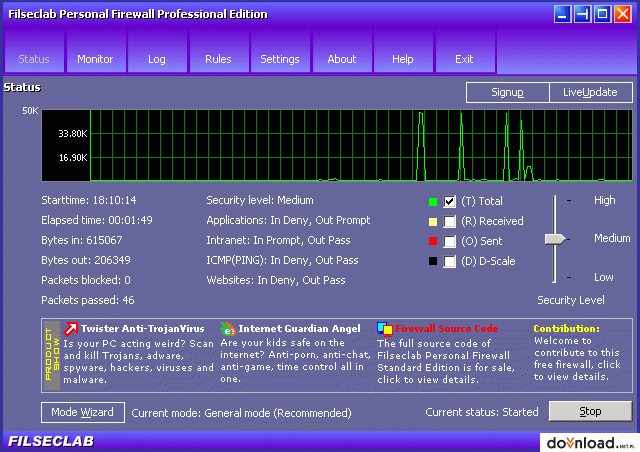Open the Firewall Source Code link
Viewport: 640px width, 452px height.
(447, 329)
